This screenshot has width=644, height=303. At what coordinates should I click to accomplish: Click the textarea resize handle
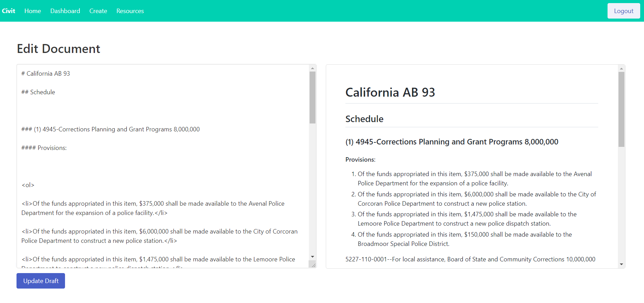(x=313, y=264)
